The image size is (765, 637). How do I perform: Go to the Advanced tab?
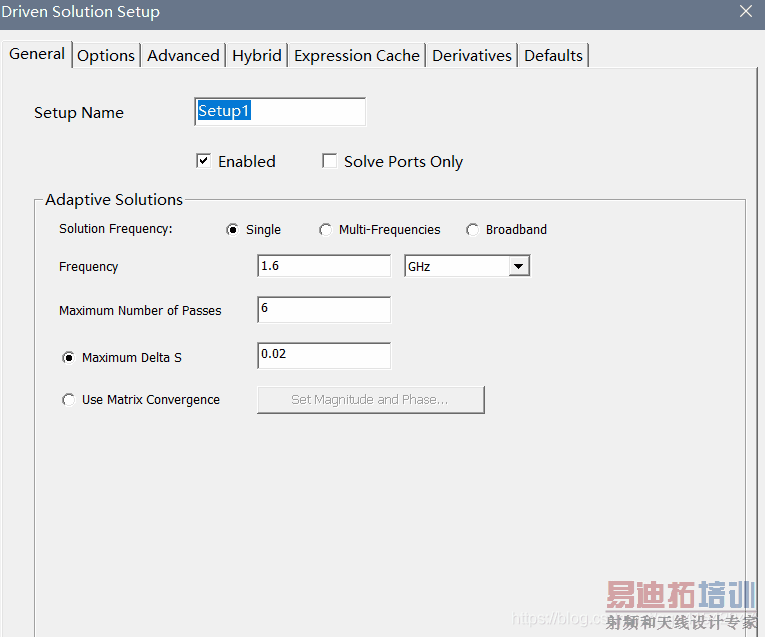click(183, 56)
